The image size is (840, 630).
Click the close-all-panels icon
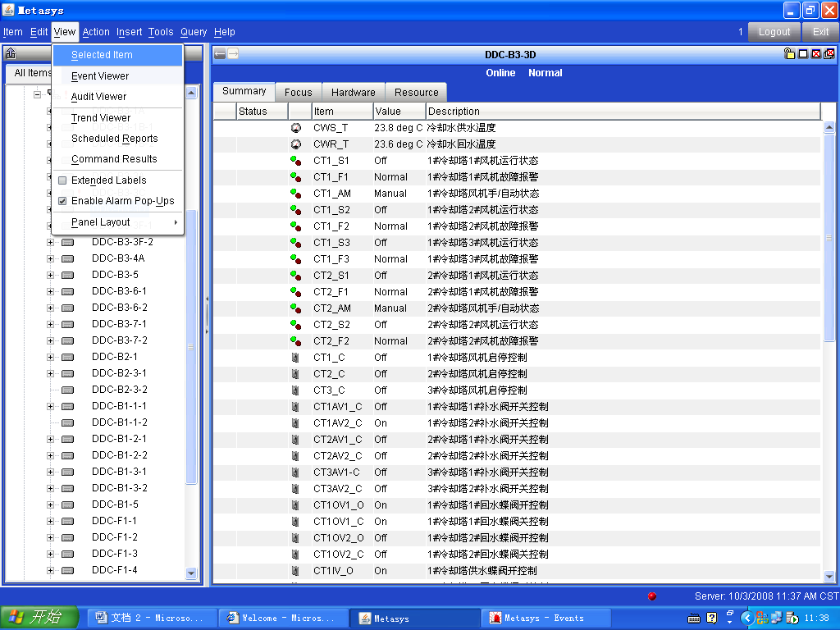[829, 54]
